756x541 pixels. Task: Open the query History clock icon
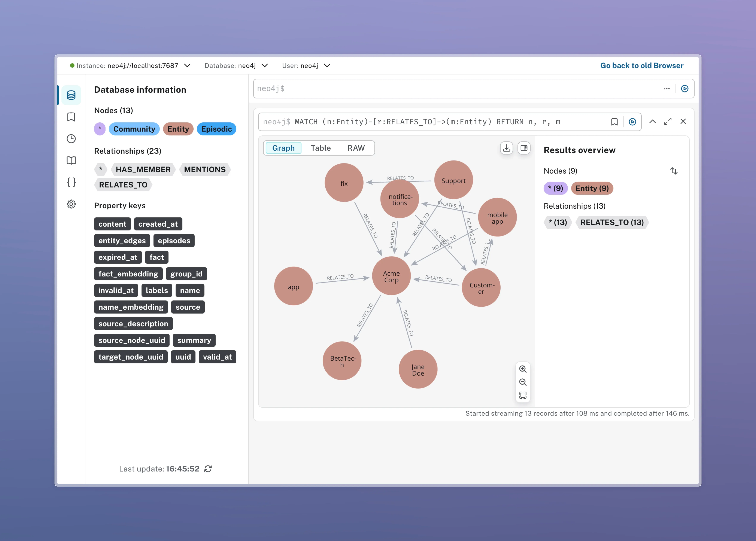click(x=71, y=139)
